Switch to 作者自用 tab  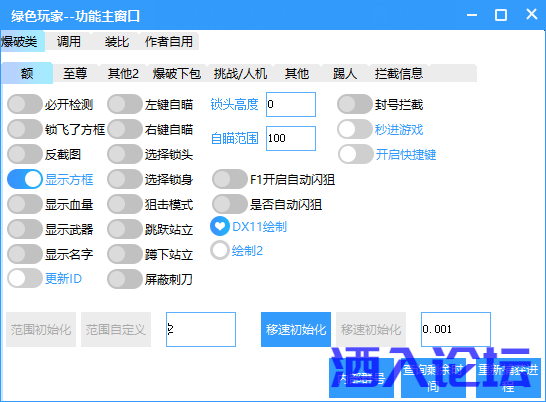tap(169, 42)
